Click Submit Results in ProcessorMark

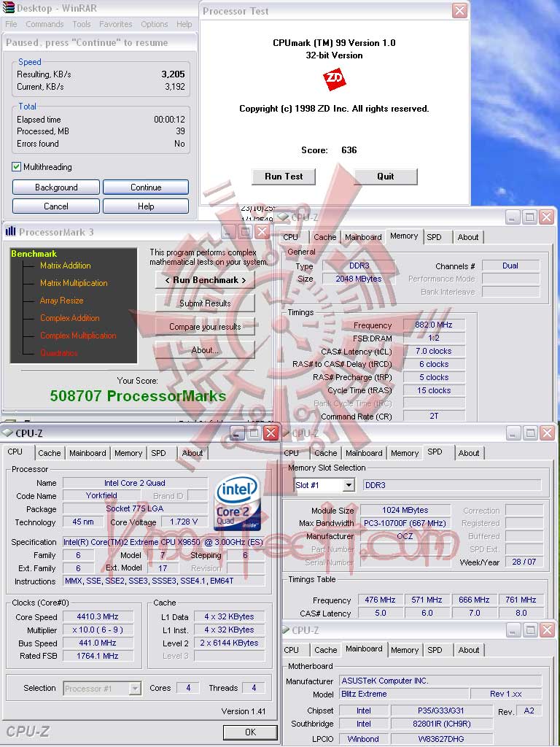coord(205,303)
